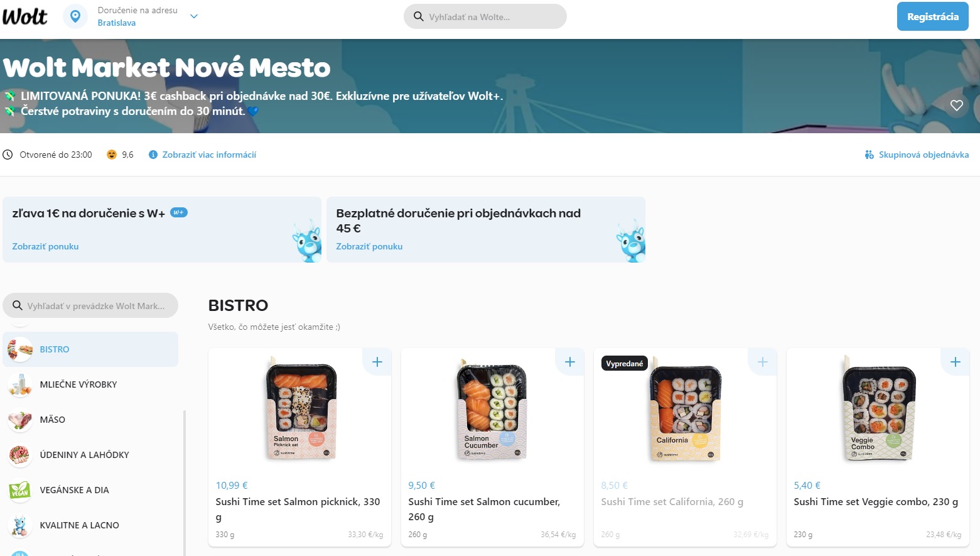Select the VEGÁNSKE A DIA category
This screenshot has width=980, height=556.
[x=74, y=490]
